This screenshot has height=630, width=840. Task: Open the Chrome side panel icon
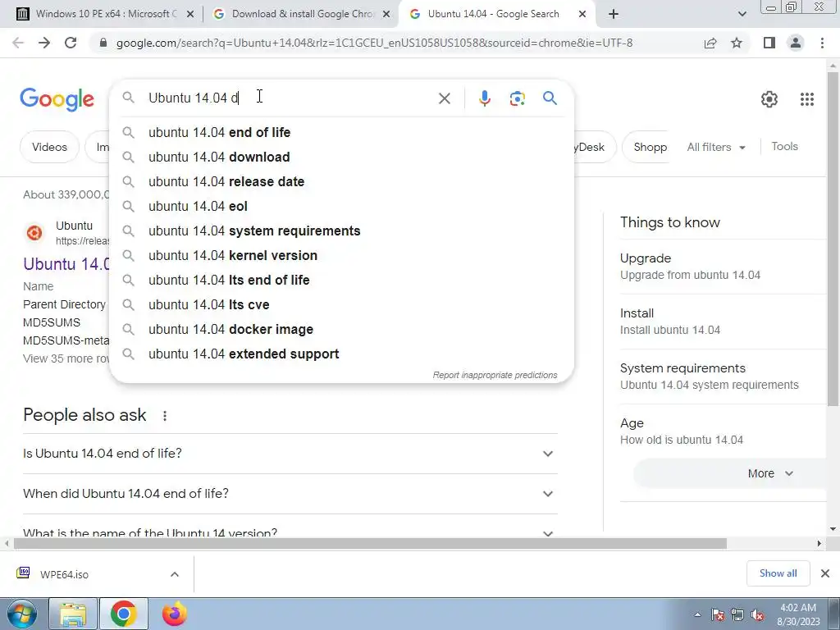tap(769, 43)
